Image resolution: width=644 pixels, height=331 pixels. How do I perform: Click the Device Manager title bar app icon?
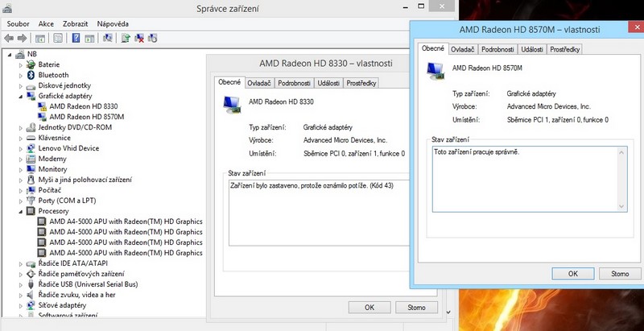tap(7, 8)
